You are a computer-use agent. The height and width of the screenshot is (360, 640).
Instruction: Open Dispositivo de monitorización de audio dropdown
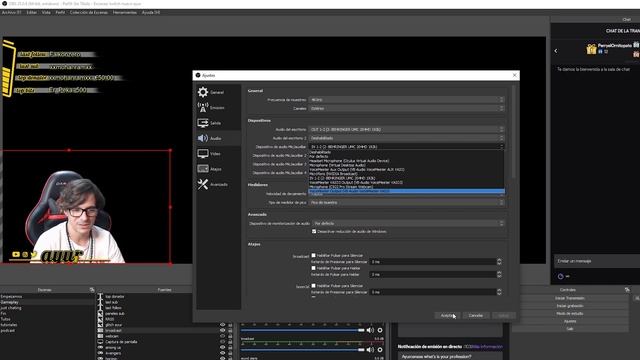[409, 224]
